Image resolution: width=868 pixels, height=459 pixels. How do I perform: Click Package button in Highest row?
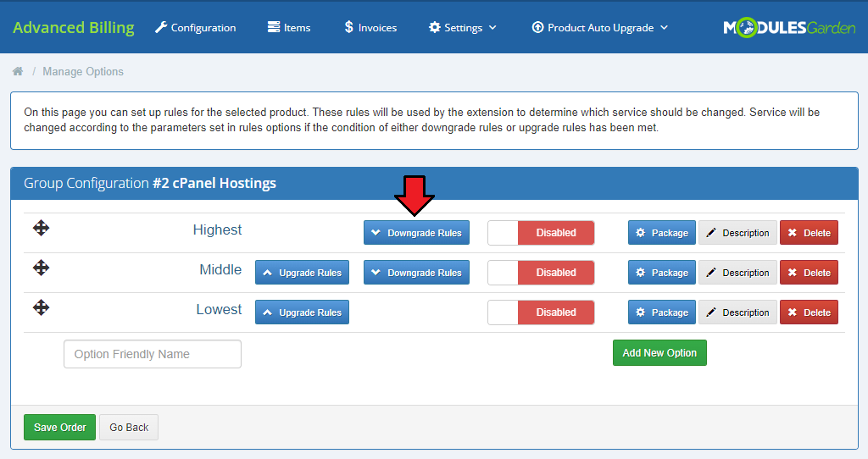pyautogui.click(x=661, y=233)
